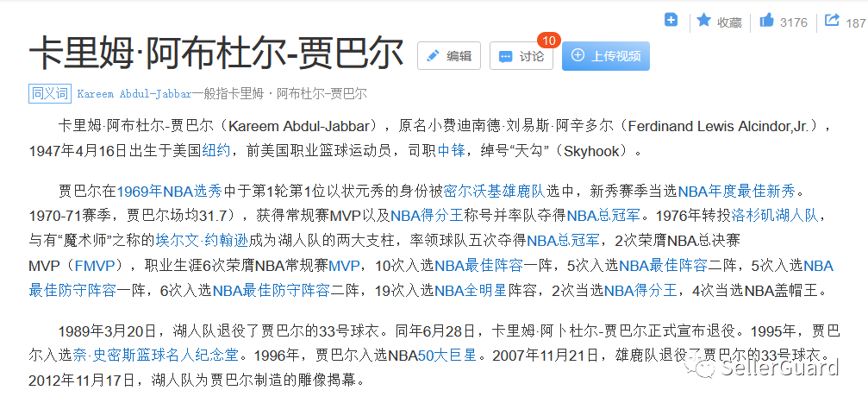Click the orange 10 badge on 讨论

pos(548,41)
